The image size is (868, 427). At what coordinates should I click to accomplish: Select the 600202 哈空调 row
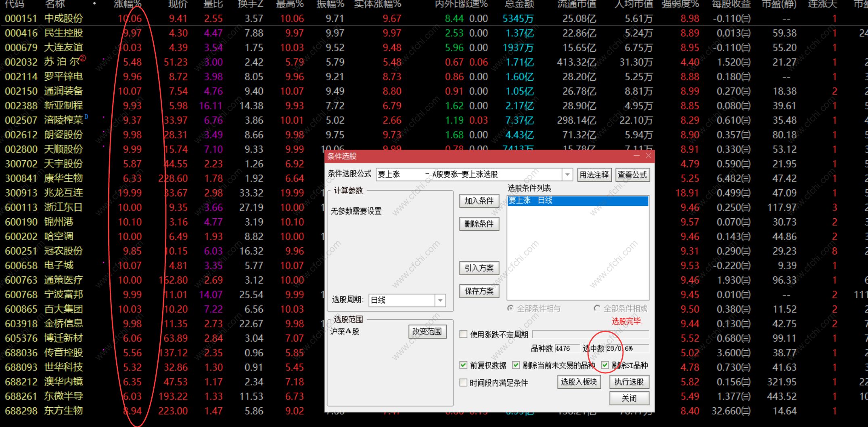tap(161, 237)
